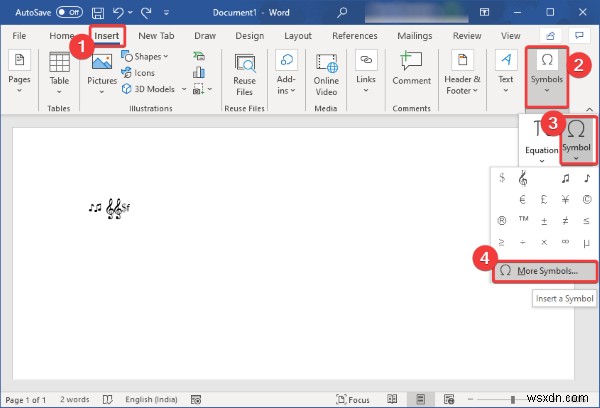Insert the TM trademark symbol
The height and width of the screenshot is (408, 600).
[x=523, y=220]
